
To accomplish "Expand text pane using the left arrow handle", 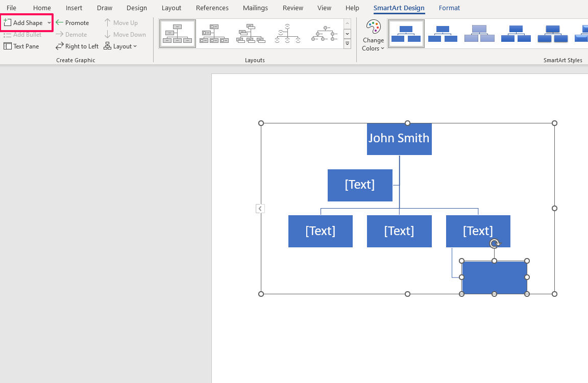I will click(x=260, y=209).
